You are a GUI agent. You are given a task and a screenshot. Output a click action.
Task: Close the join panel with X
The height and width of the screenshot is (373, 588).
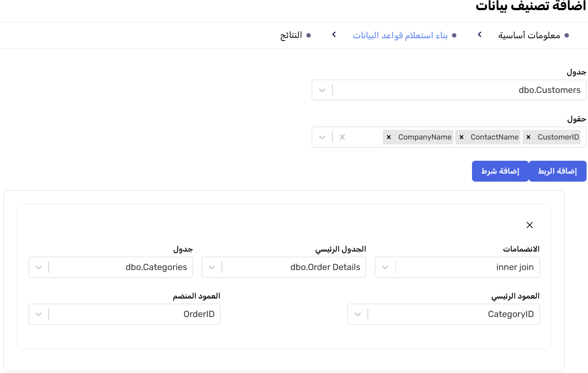(x=529, y=225)
